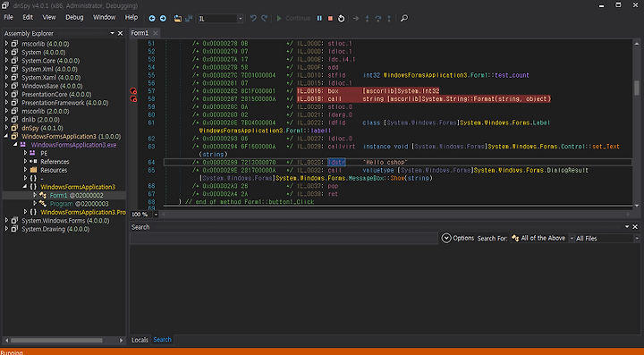Close the Form1 document tab

point(156,33)
